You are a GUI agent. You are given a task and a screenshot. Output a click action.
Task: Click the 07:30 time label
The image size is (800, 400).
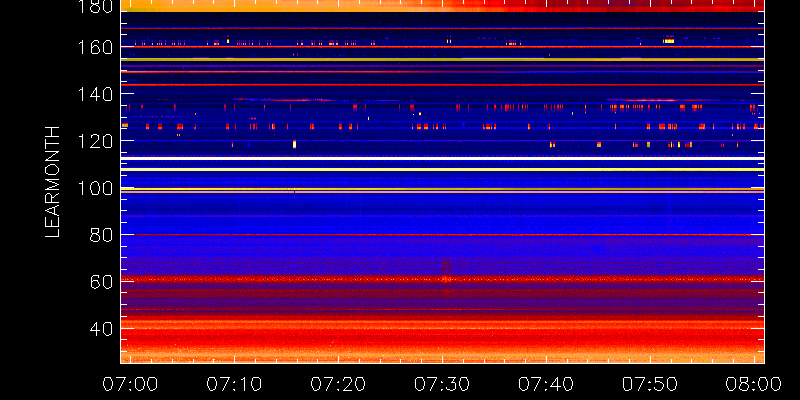[x=442, y=384]
